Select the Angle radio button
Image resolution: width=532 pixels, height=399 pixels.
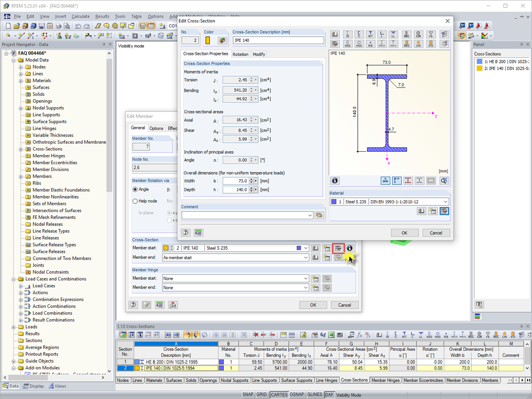pyautogui.click(x=135, y=189)
